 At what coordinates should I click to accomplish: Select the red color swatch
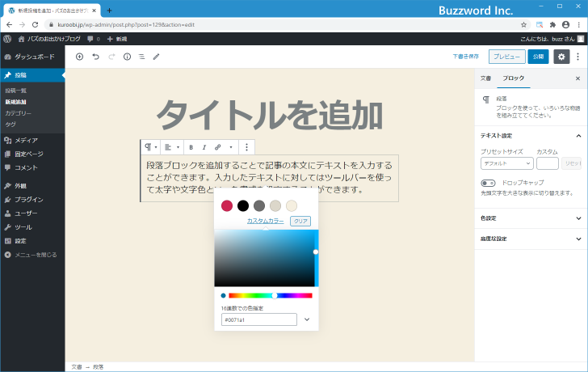tap(227, 205)
